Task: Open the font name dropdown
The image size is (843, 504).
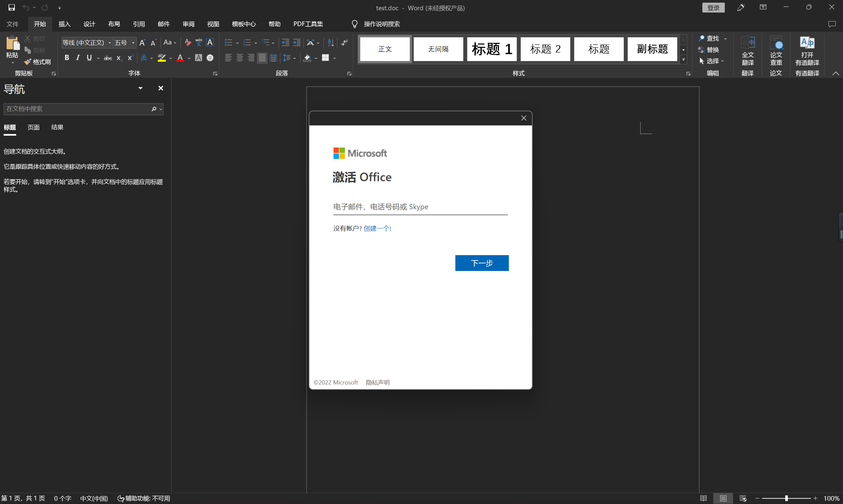Action: coord(110,43)
